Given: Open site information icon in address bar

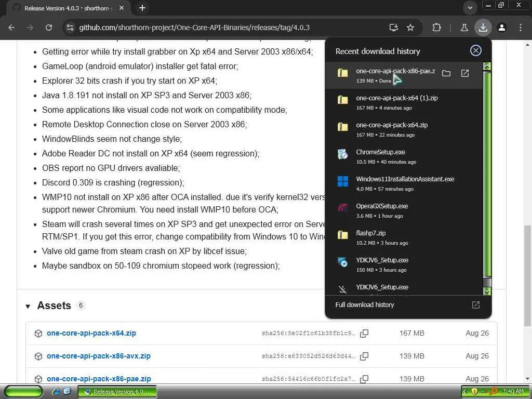Looking at the screenshot, I should (70, 28).
